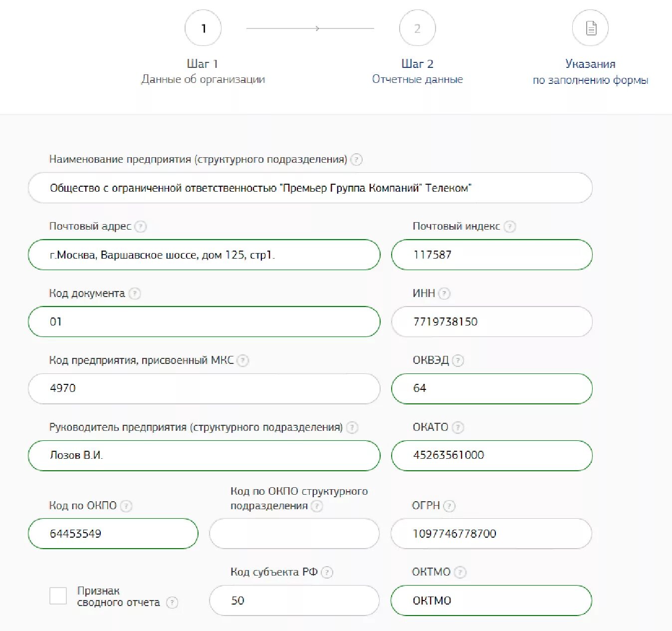Focus the Почтовый адрес text field
The height and width of the screenshot is (631, 672).
click(204, 255)
